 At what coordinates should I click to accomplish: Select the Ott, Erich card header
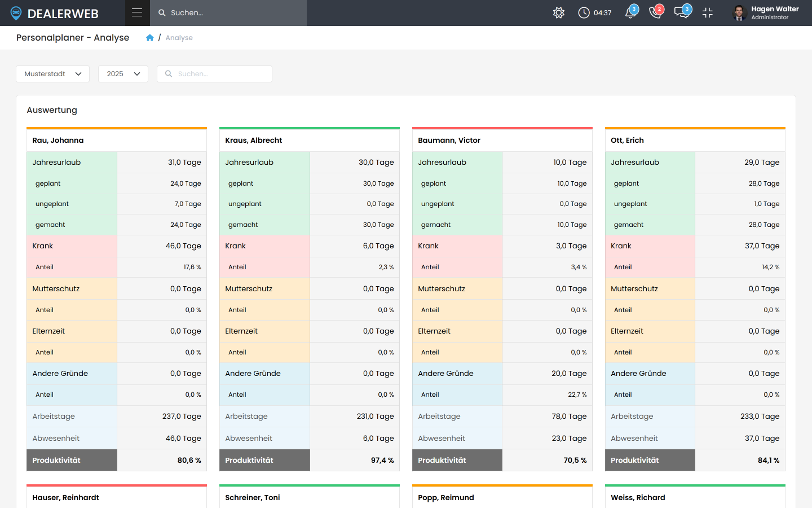695,141
